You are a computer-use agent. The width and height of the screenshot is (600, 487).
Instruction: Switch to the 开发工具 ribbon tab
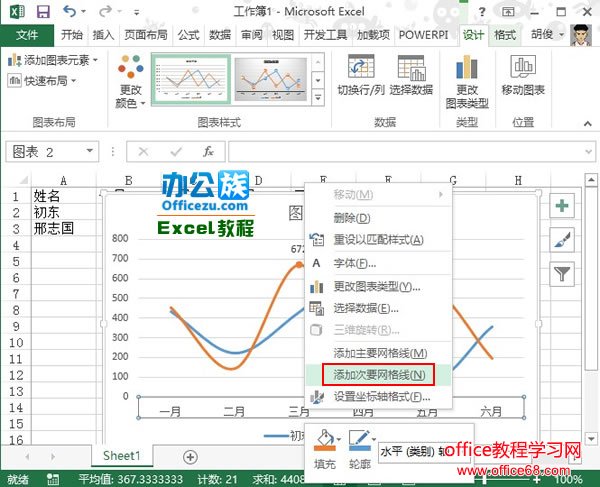click(325, 35)
